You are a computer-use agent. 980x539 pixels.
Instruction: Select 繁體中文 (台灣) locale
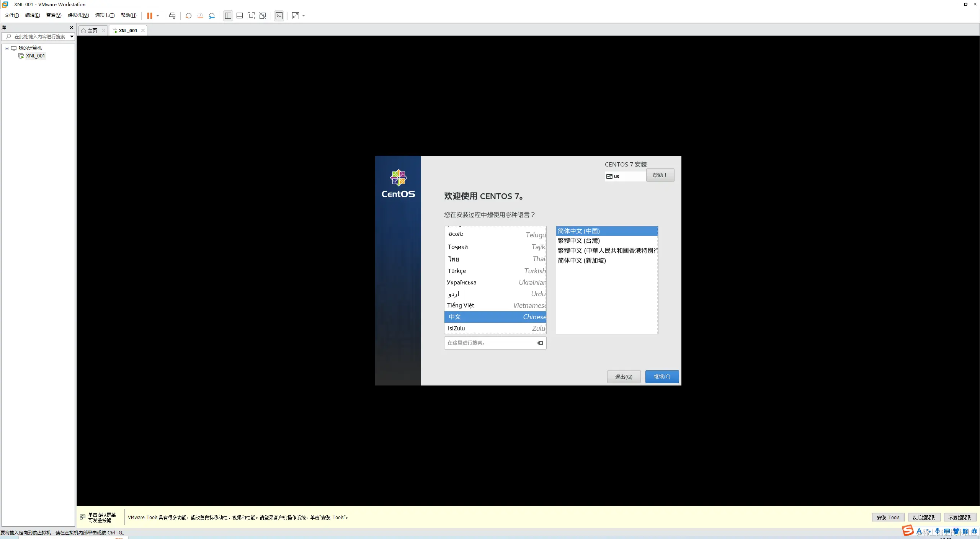click(x=579, y=241)
